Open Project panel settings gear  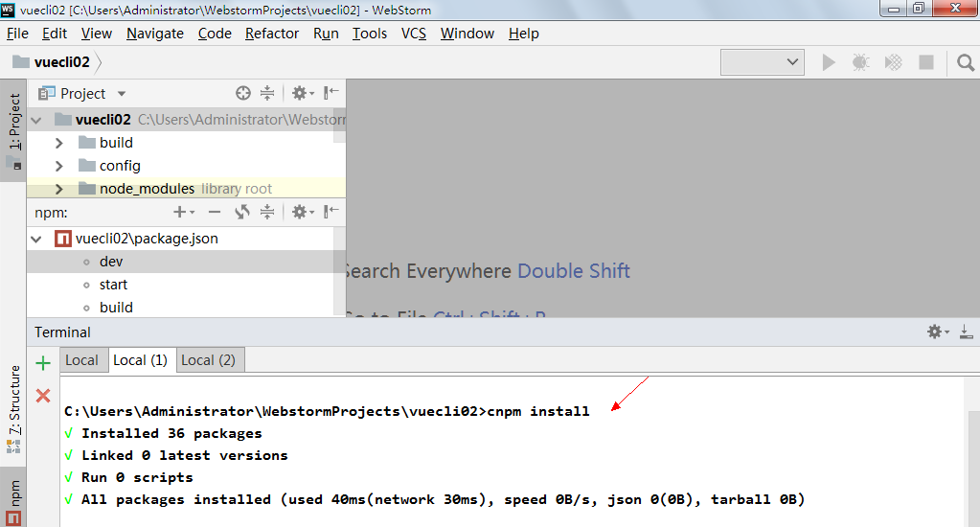pyautogui.click(x=303, y=93)
